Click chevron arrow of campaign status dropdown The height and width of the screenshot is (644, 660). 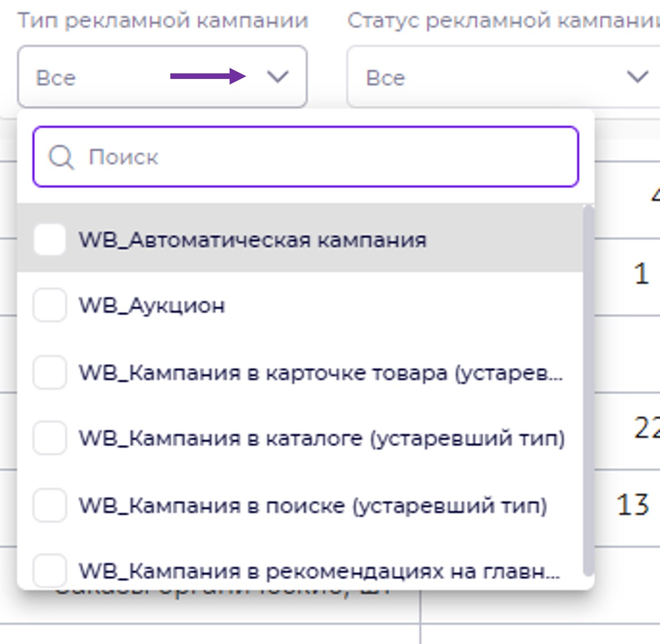(x=637, y=77)
